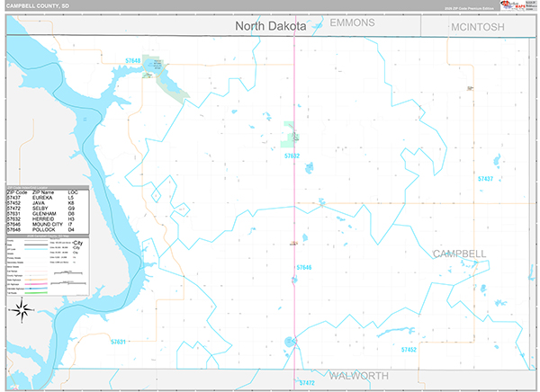Screen dimensions: 540x392
Task: Click the 57646 ZIP code label
Action: pos(304,267)
